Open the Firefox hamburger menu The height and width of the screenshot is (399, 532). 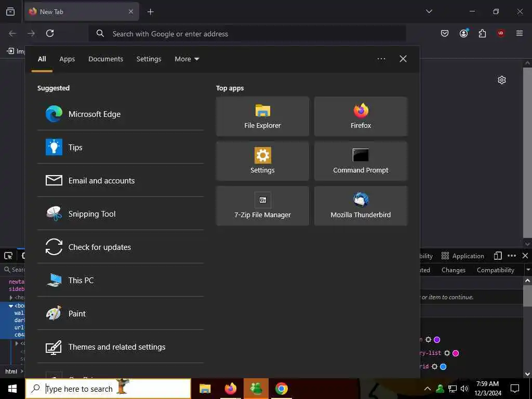click(x=520, y=33)
